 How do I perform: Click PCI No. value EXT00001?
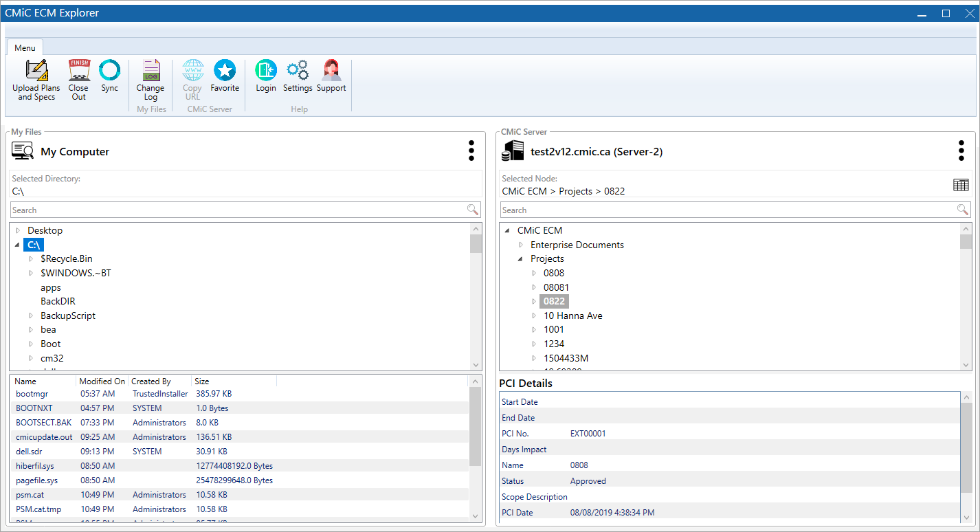(x=588, y=434)
